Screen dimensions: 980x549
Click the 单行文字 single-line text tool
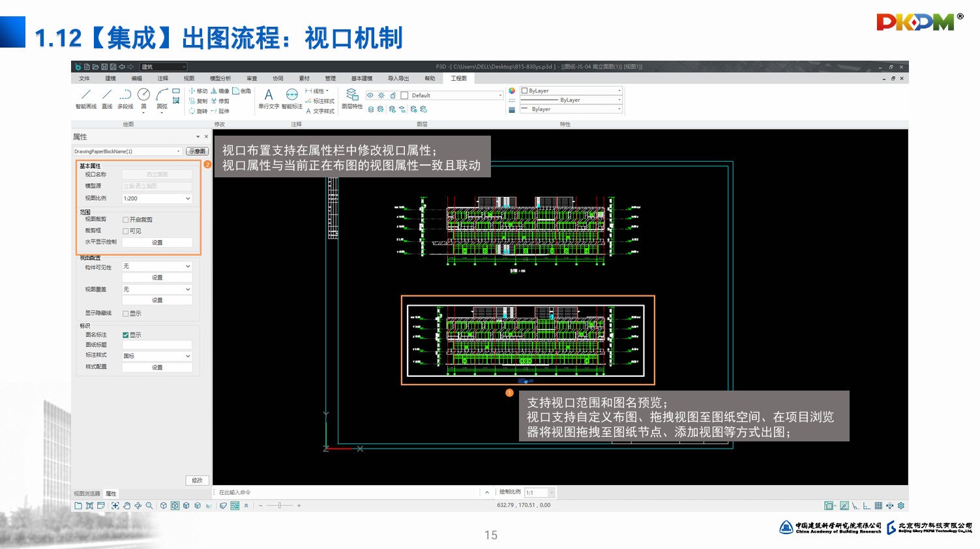(268, 98)
